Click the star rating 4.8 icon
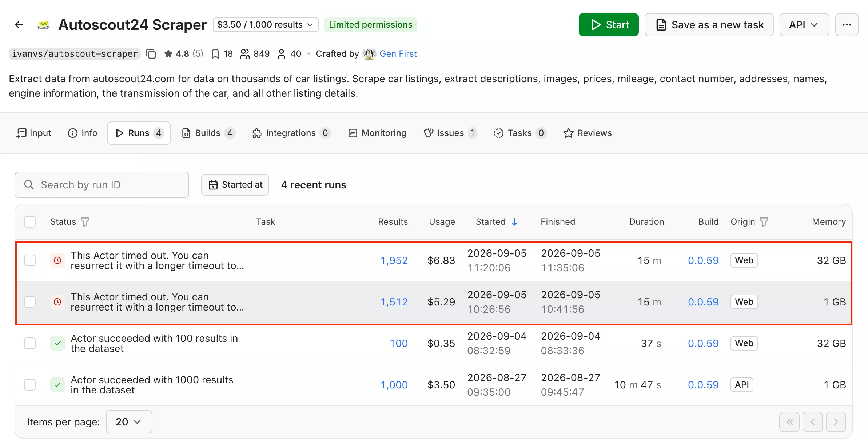The height and width of the screenshot is (440, 868). tap(168, 54)
